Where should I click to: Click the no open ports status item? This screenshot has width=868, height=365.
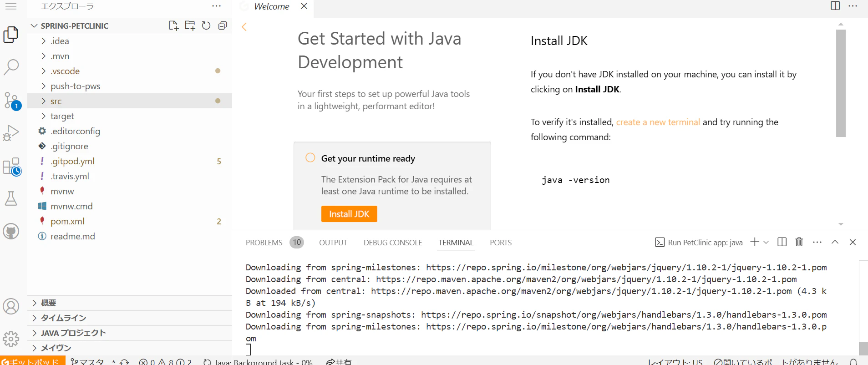click(776, 361)
